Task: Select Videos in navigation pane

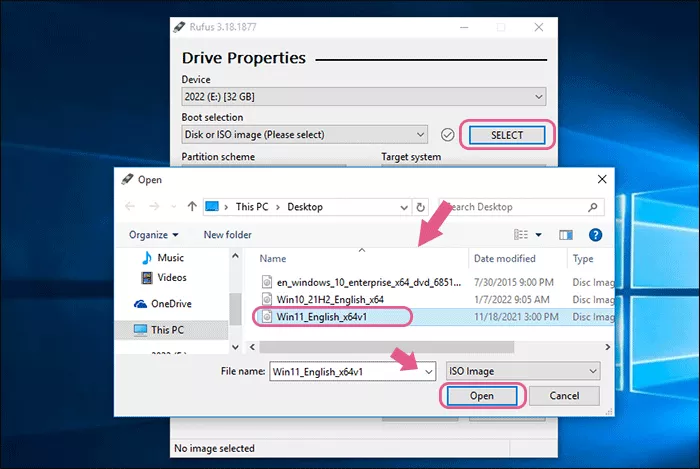Action: pos(172,278)
